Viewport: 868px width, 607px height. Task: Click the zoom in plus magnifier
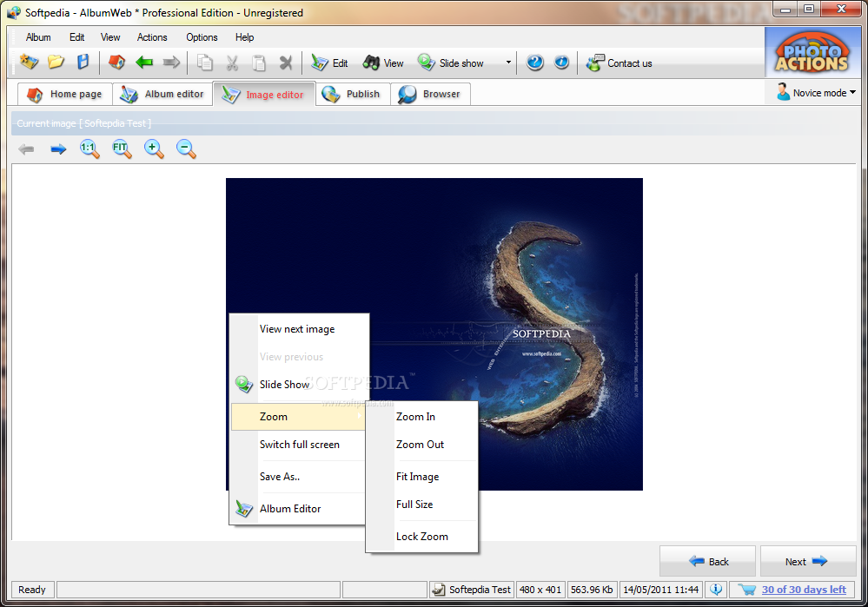pos(154,148)
